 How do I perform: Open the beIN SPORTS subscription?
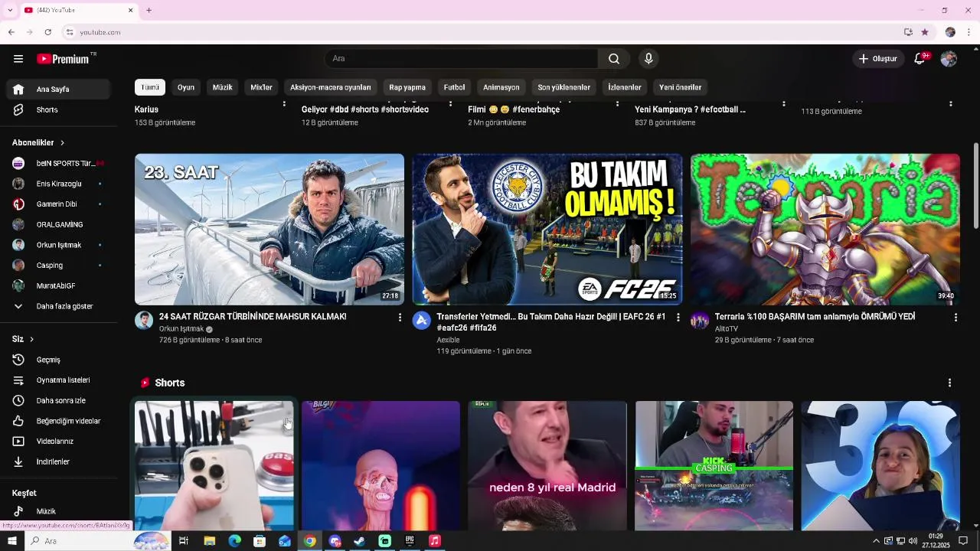(x=58, y=163)
